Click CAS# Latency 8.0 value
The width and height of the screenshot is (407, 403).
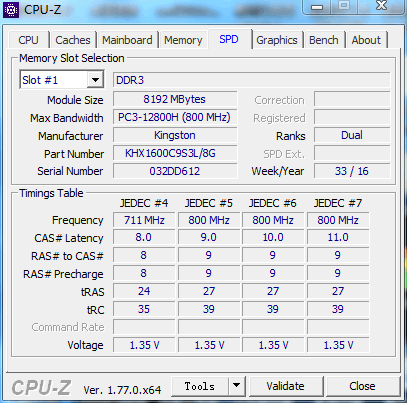[x=144, y=238]
